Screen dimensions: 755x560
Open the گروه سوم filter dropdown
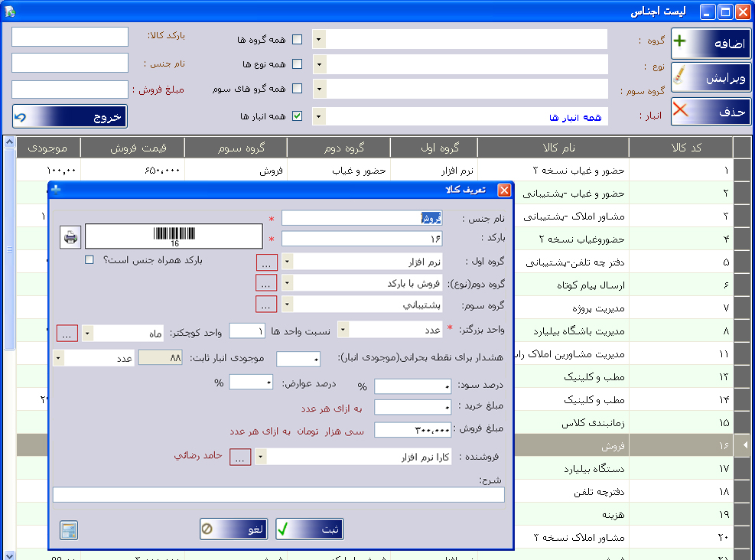click(x=319, y=89)
